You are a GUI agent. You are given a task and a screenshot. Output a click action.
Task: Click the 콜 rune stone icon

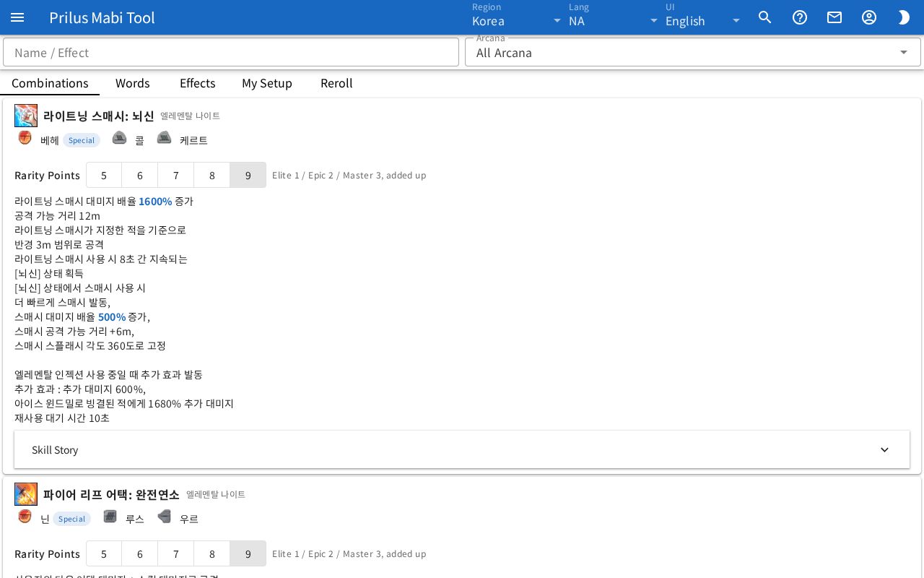120,138
